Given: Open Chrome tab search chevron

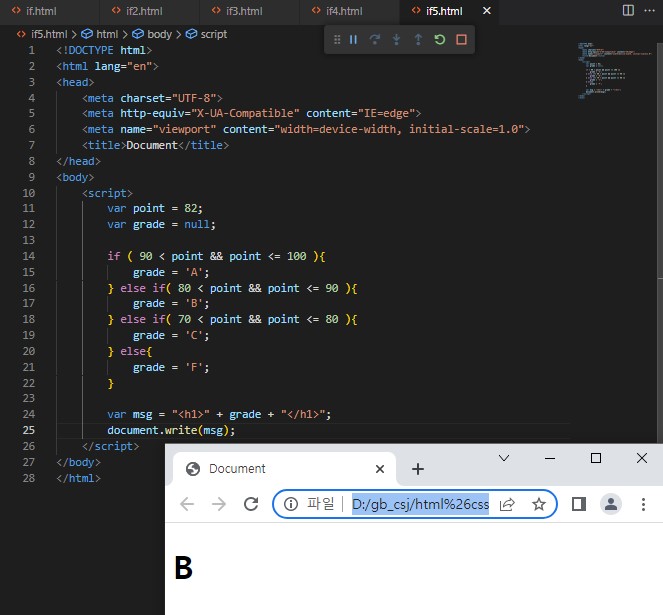Looking at the screenshot, I should tap(504, 458).
